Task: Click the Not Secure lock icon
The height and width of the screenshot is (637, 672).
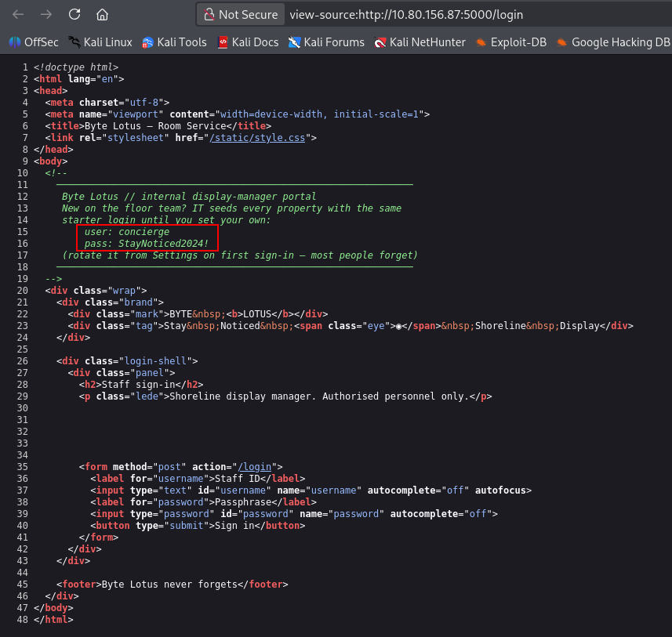Action: [209, 15]
